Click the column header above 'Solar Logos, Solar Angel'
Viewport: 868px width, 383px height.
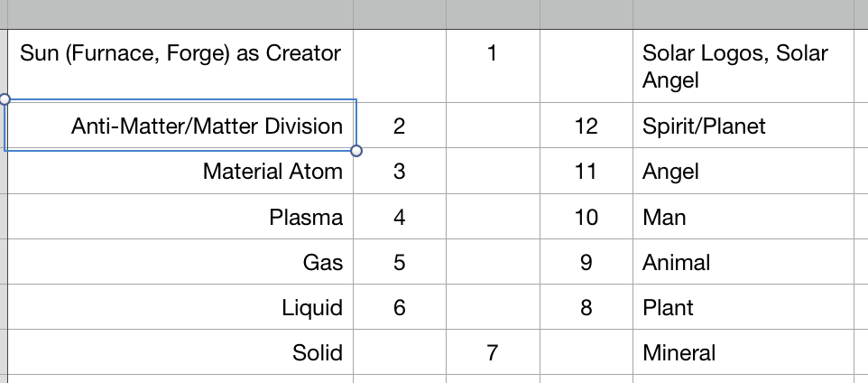pyautogui.click(x=743, y=14)
